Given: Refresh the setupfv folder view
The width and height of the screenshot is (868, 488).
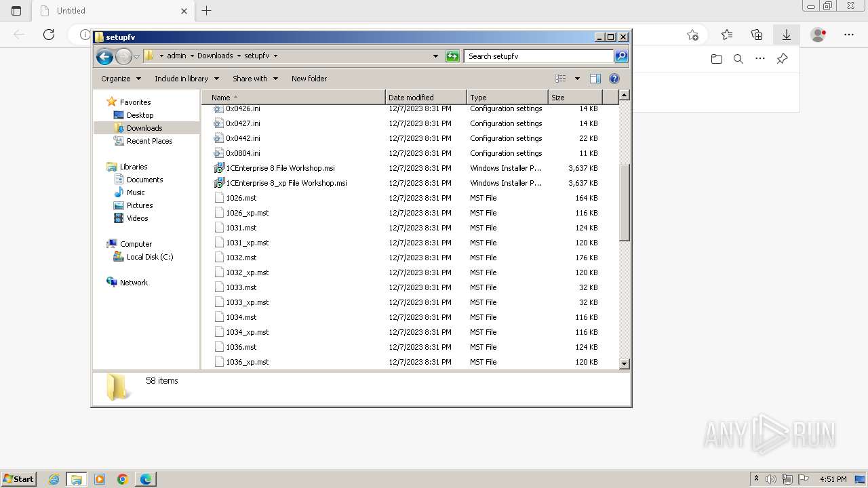Looking at the screenshot, I should pos(452,56).
